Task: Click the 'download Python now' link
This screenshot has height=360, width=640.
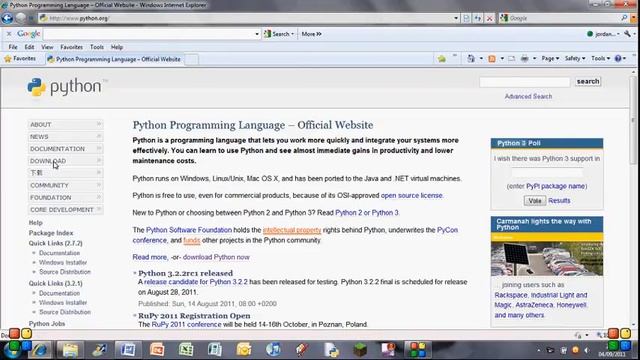Action: point(216,257)
